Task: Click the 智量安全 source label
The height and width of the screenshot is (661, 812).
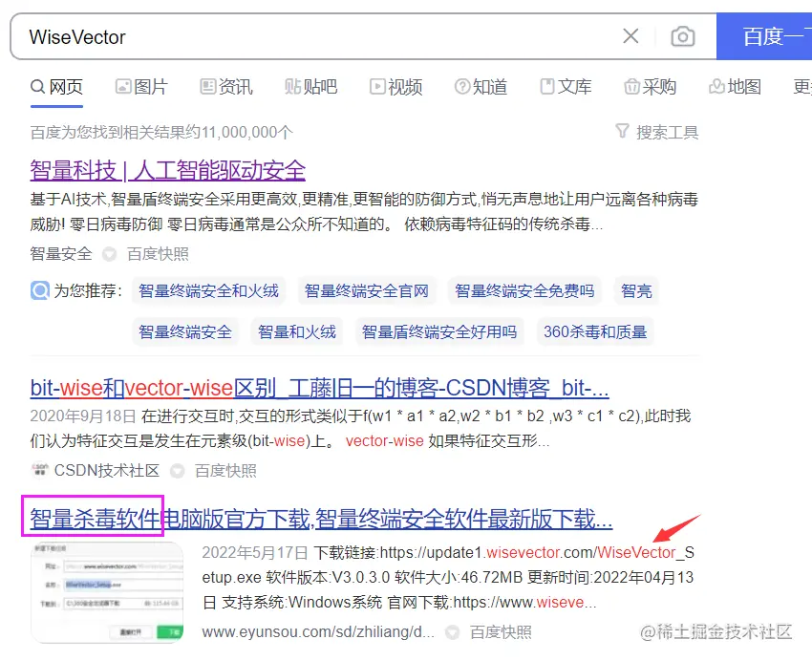Action: tap(61, 254)
